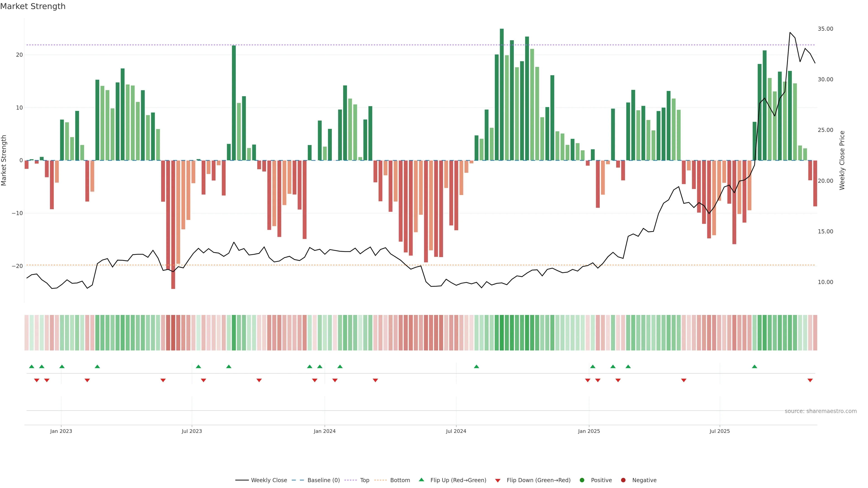Click the green Positive circle in legend
Viewport: 868px width, 488px height.
pos(582,480)
